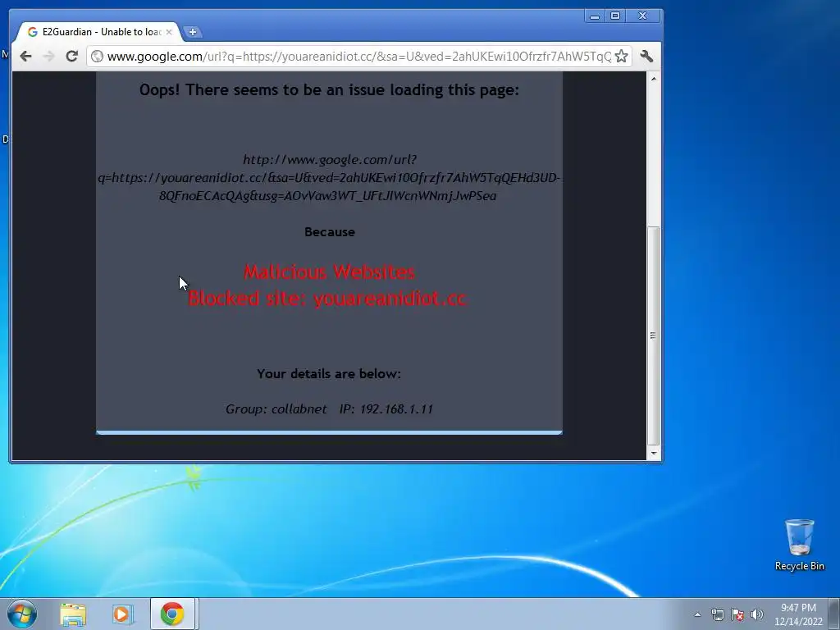This screenshot has width=840, height=630.
Task: Close the Chrome window
Action: (643, 16)
